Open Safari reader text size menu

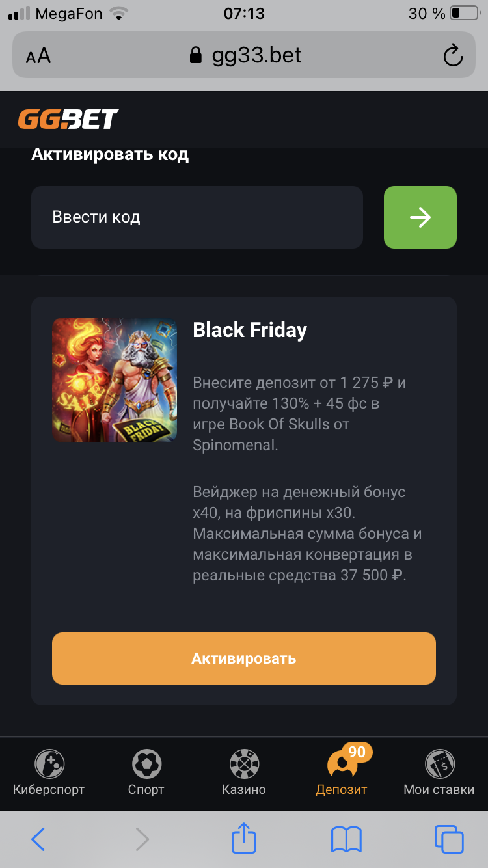[x=38, y=56]
